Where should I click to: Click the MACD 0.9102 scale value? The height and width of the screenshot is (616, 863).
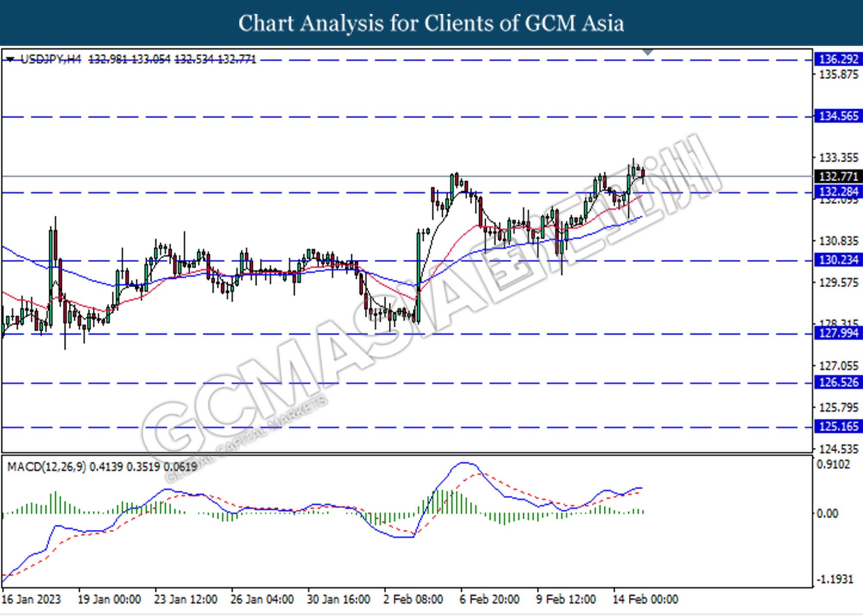click(833, 465)
